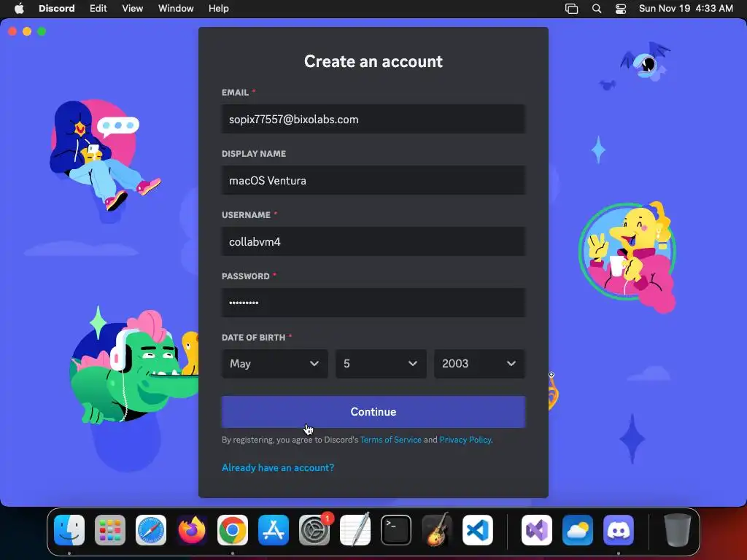Click the Discord dock icon
747x560 pixels.
(619, 530)
